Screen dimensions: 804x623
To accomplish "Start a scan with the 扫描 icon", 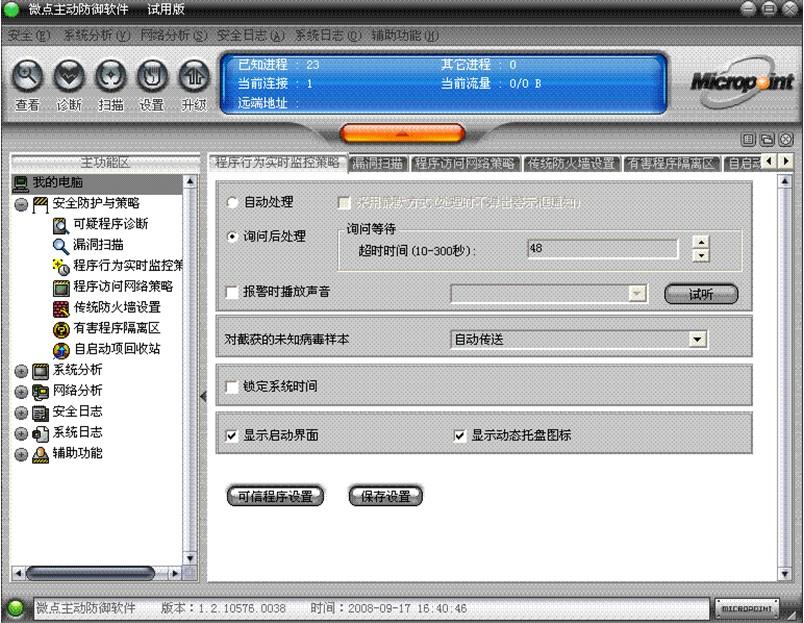I will pyautogui.click(x=111, y=76).
